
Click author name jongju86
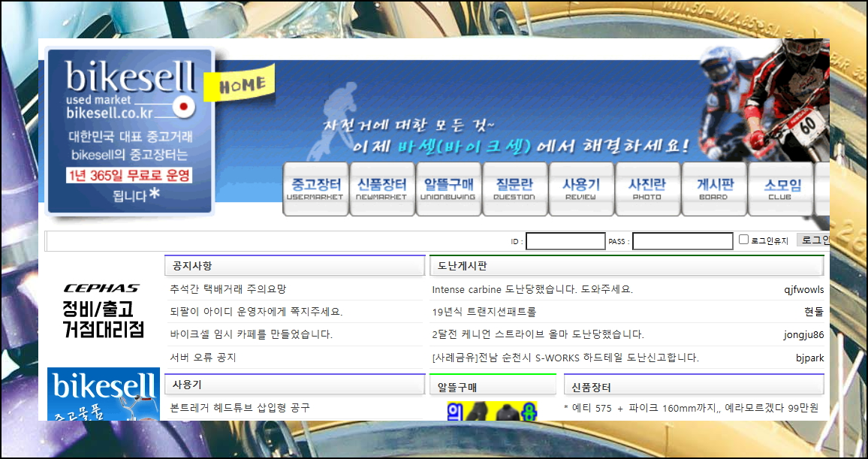803,335
